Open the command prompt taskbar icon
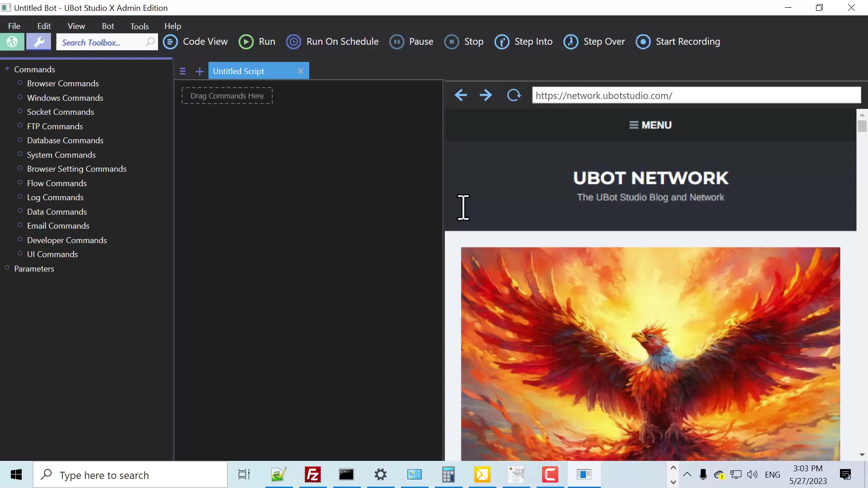This screenshot has width=868, height=488. click(x=346, y=474)
